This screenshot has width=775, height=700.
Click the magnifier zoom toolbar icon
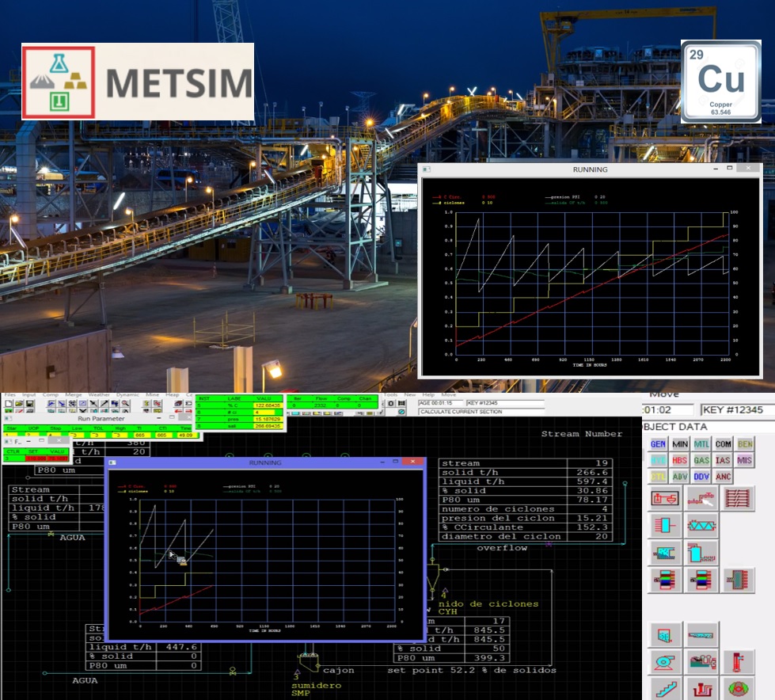[126, 404]
